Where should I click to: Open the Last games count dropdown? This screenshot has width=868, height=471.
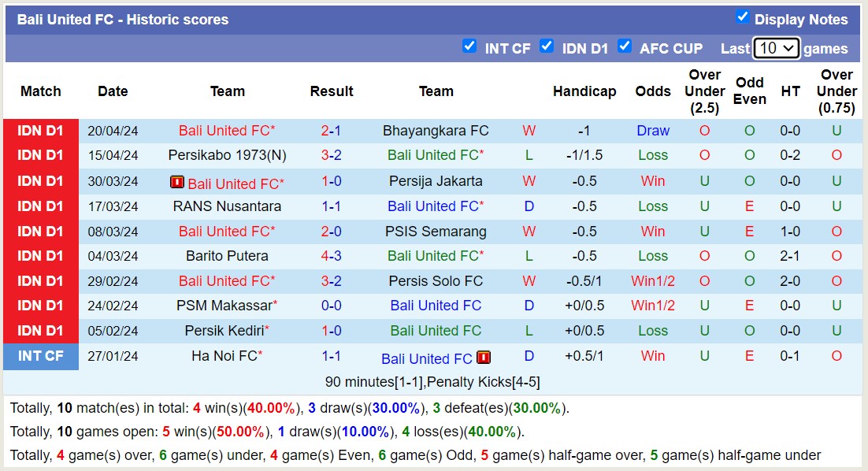pyautogui.click(x=776, y=48)
